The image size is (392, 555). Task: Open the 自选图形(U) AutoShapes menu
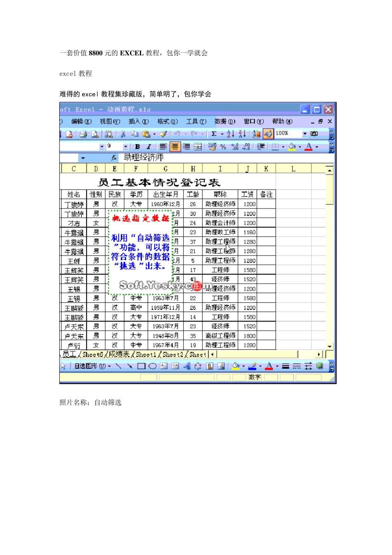click(92, 366)
